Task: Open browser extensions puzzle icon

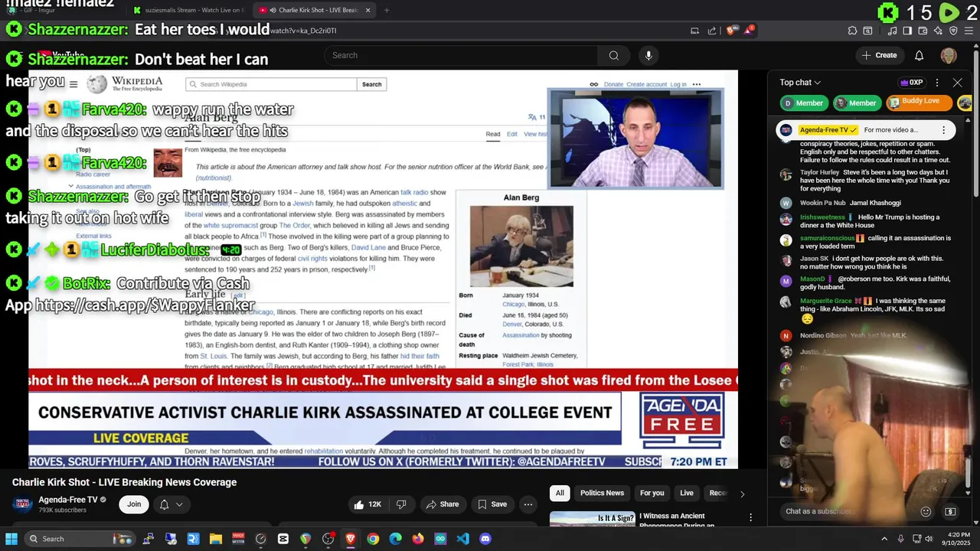Action: coord(852,31)
